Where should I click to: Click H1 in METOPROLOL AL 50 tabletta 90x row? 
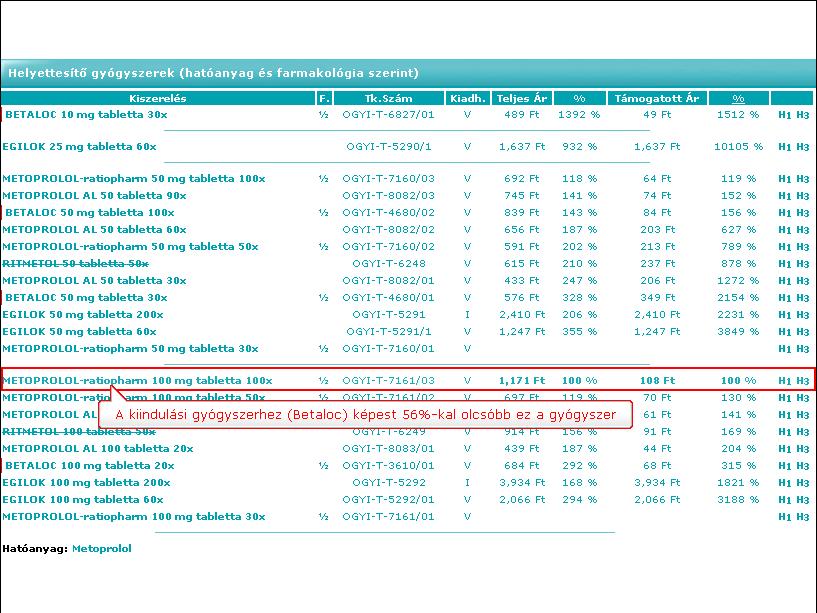(x=784, y=196)
